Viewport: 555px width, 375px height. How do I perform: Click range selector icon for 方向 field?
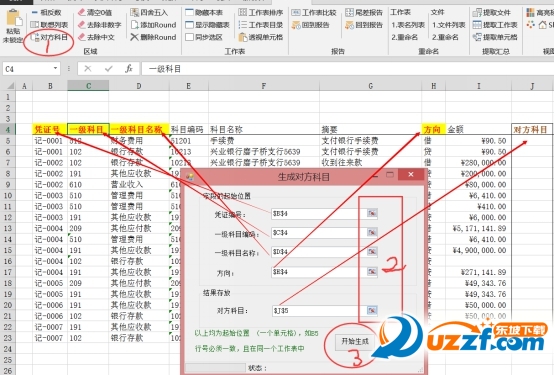(372, 271)
